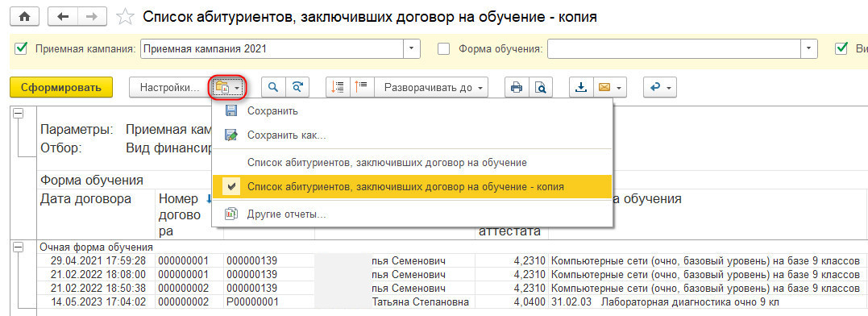Add report to favorites with star
868x316 pixels.
pyautogui.click(x=126, y=17)
